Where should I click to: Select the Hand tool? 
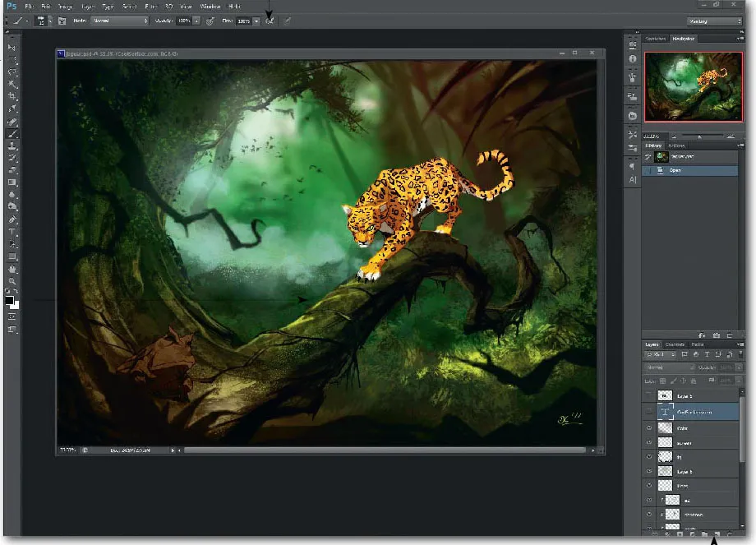[x=12, y=269]
